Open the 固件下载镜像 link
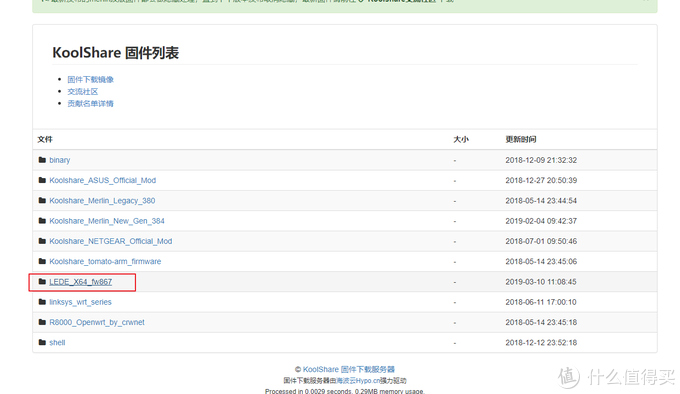This screenshot has width=680, height=394. pos(90,79)
